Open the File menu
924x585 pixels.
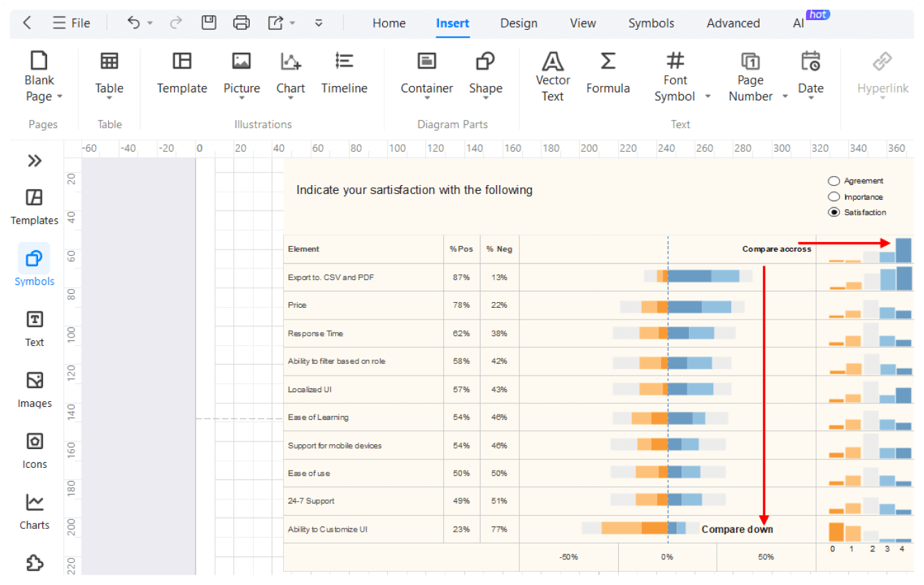71,23
